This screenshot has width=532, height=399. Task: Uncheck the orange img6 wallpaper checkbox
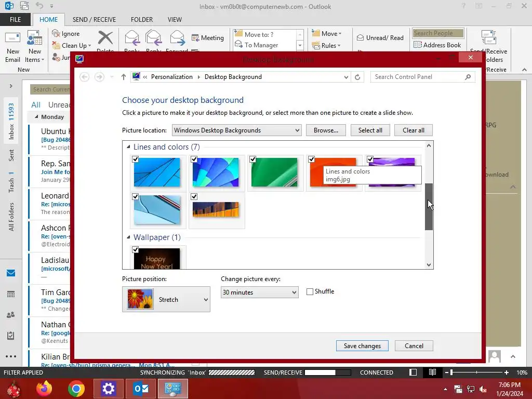click(x=312, y=159)
